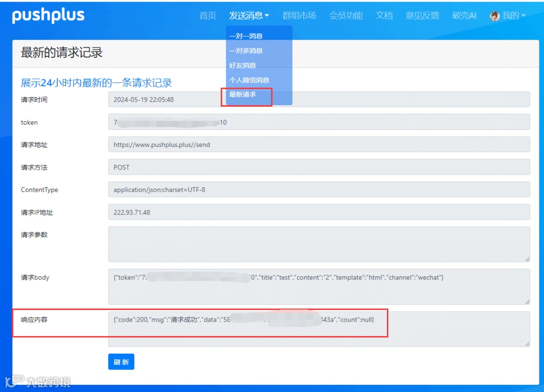The height and width of the screenshot is (392, 544).
Task: Click the ContentType value field
Action: (319, 190)
